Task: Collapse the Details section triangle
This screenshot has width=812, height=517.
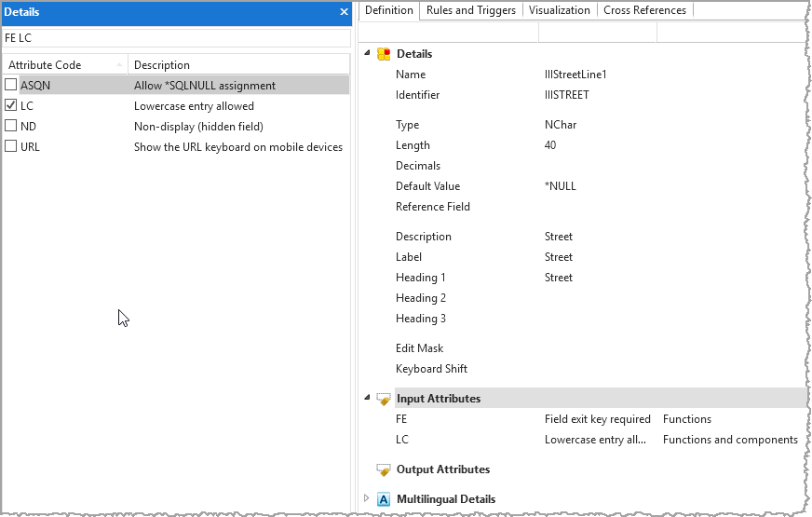Action: click(x=367, y=53)
